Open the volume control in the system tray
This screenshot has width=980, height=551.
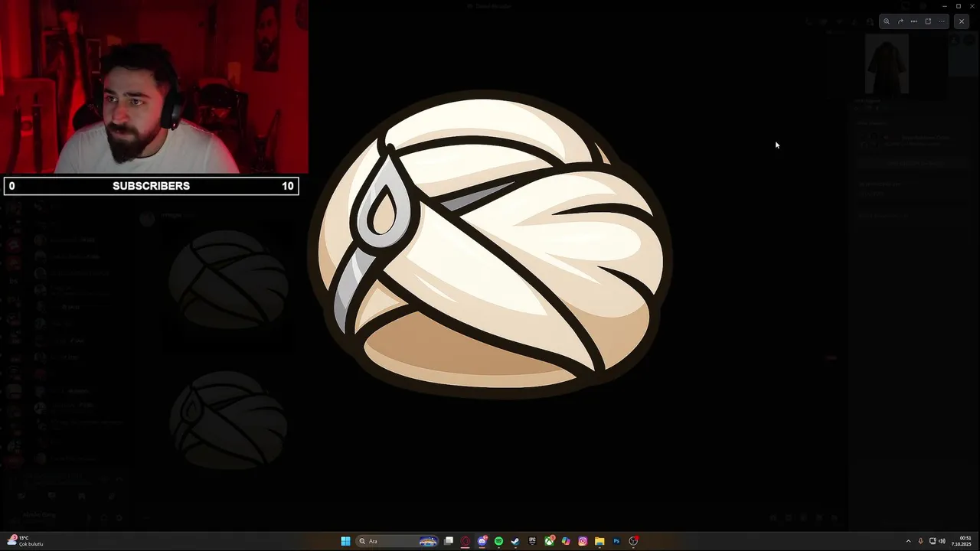point(942,541)
